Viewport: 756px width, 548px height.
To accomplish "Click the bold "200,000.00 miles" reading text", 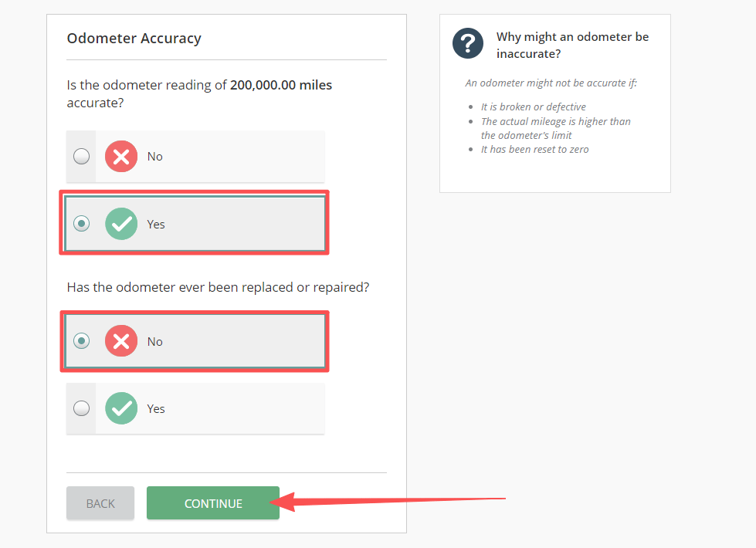I will click(x=281, y=85).
